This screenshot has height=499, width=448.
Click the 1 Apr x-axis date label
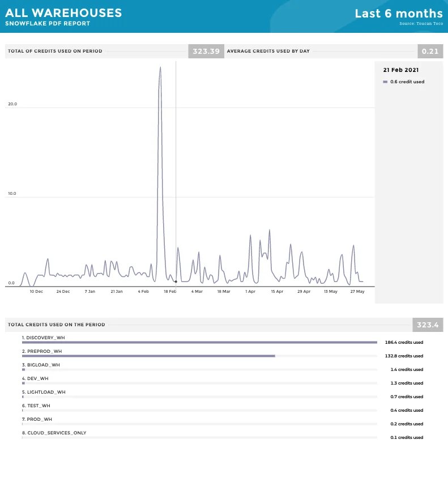[x=250, y=292]
